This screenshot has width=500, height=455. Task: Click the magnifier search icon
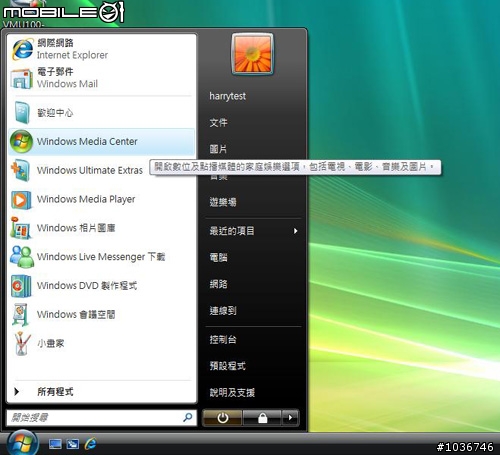click(x=188, y=417)
